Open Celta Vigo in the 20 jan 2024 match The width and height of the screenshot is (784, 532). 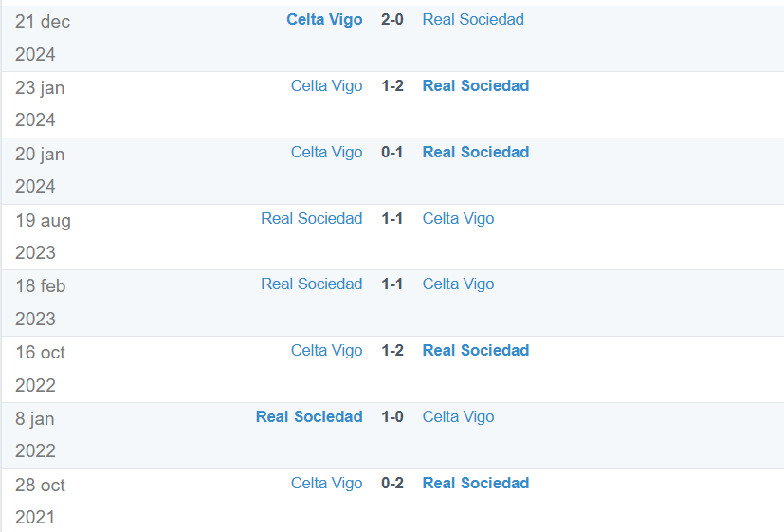(x=326, y=153)
